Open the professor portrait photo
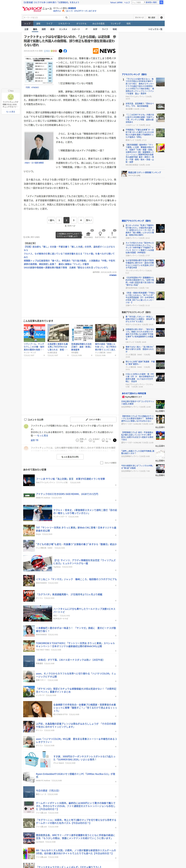186x868 pixels. [x=39, y=146]
